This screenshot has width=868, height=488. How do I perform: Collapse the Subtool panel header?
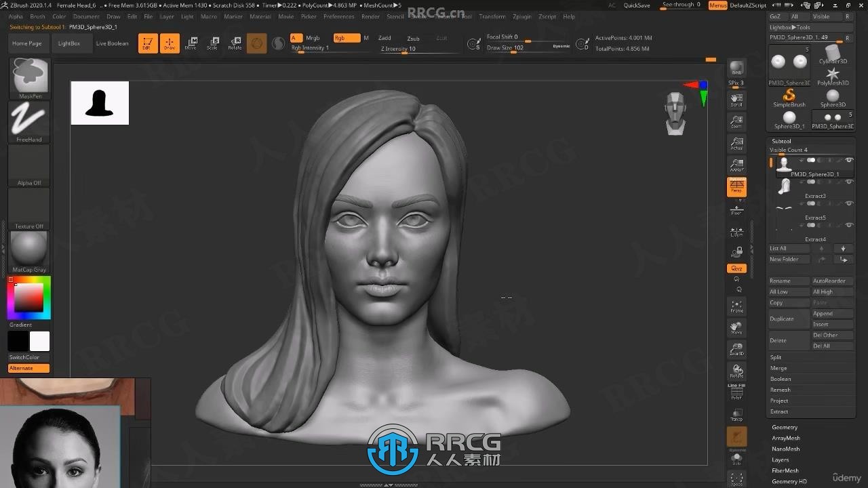(x=782, y=141)
